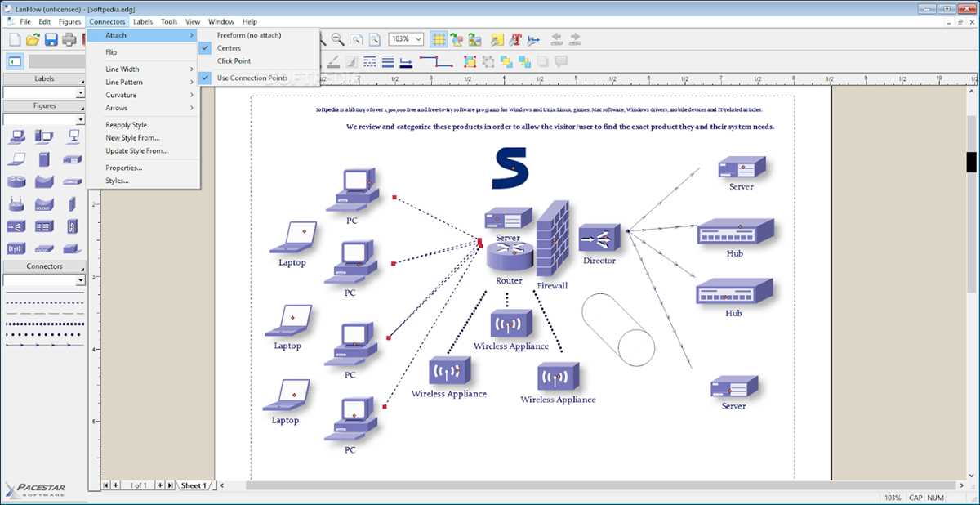This screenshot has height=505, width=980.
Task: Toggle the grid display toolbar icon
Action: coord(439,39)
